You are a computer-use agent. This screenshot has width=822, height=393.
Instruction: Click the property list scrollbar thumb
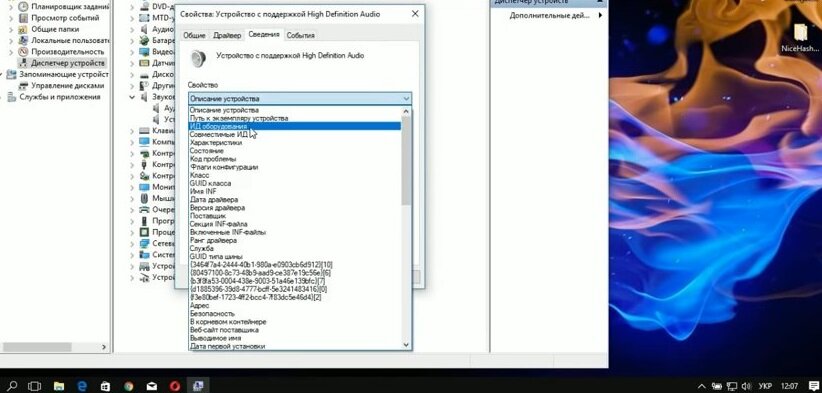pos(406,160)
